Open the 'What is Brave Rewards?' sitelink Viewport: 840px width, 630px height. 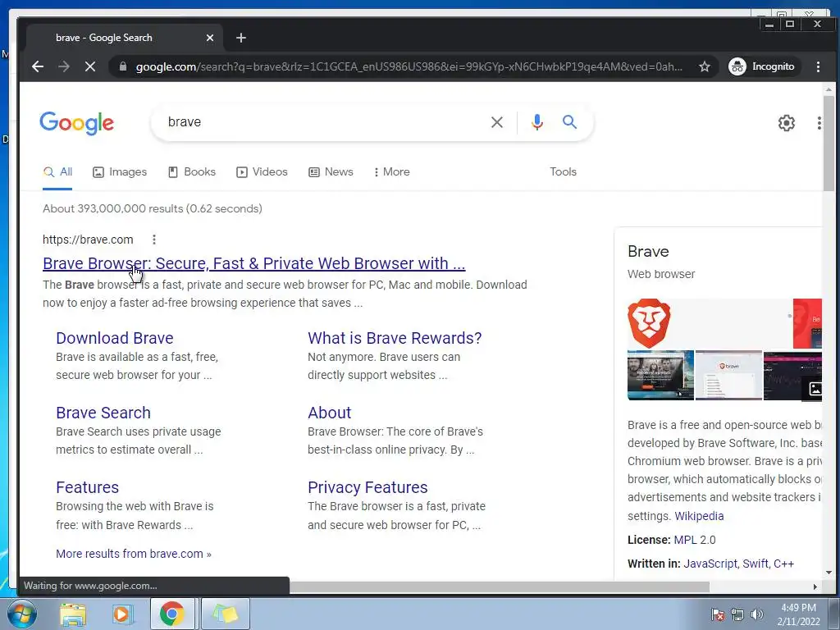click(395, 338)
